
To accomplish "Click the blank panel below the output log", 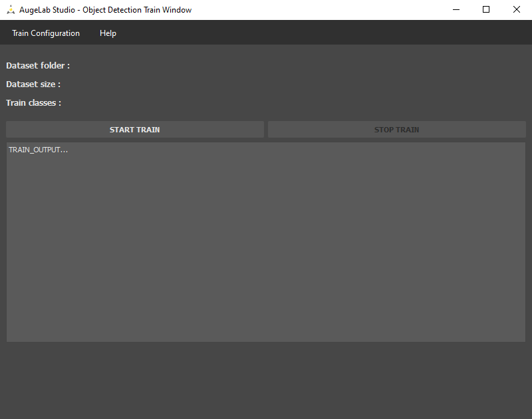I will click(x=266, y=379).
